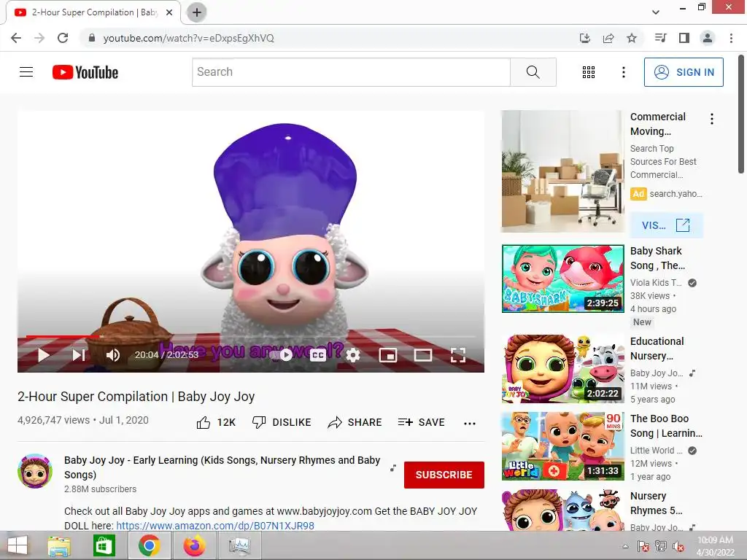Click the address bar URL
The height and width of the screenshot is (560, 747).
click(189, 38)
